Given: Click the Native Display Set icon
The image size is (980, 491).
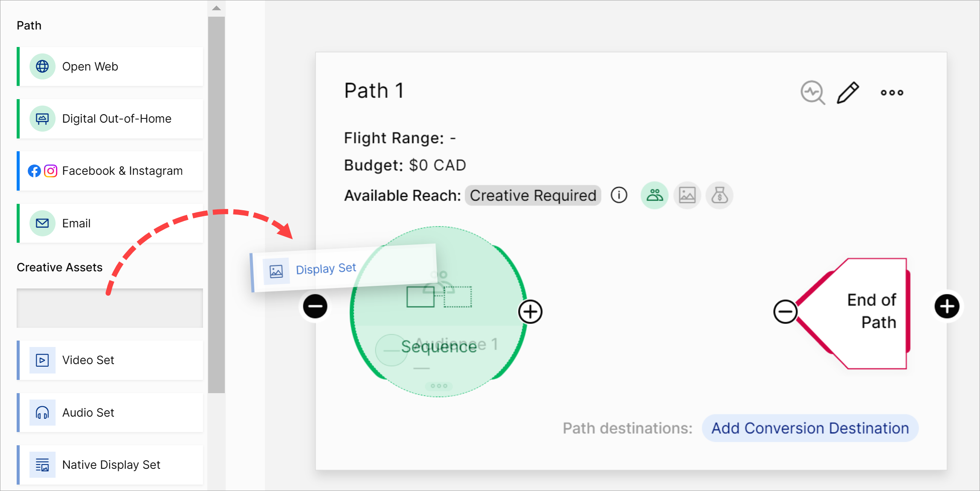Looking at the screenshot, I should (x=42, y=465).
